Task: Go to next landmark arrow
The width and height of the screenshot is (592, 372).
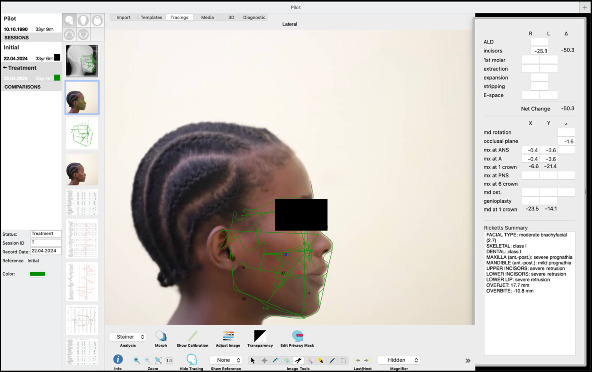Action: point(367,360)
